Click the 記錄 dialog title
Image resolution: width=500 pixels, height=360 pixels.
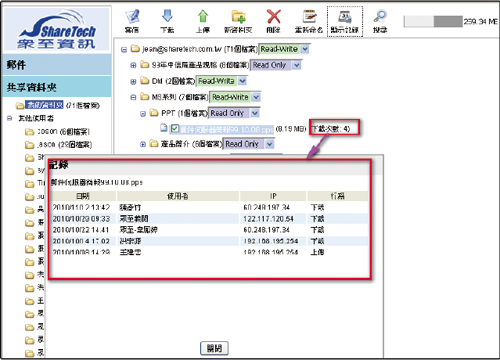point(59,165)
